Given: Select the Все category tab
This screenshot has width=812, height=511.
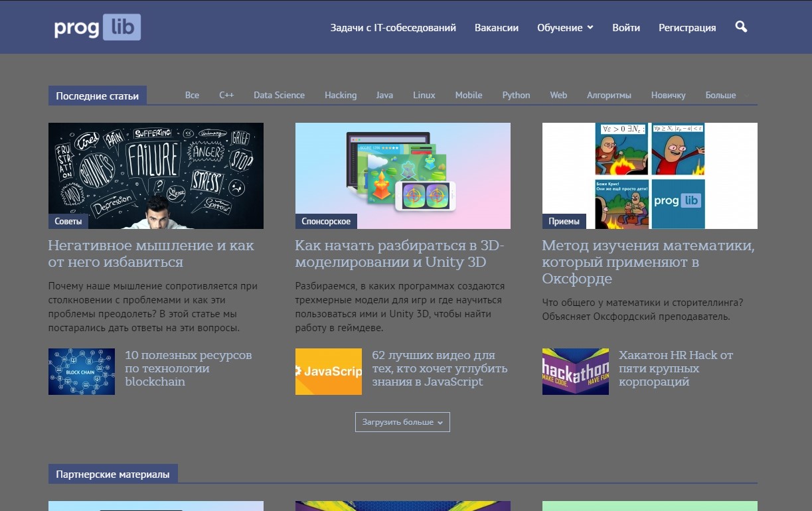Looking at the screenshot, I should 192,95.
